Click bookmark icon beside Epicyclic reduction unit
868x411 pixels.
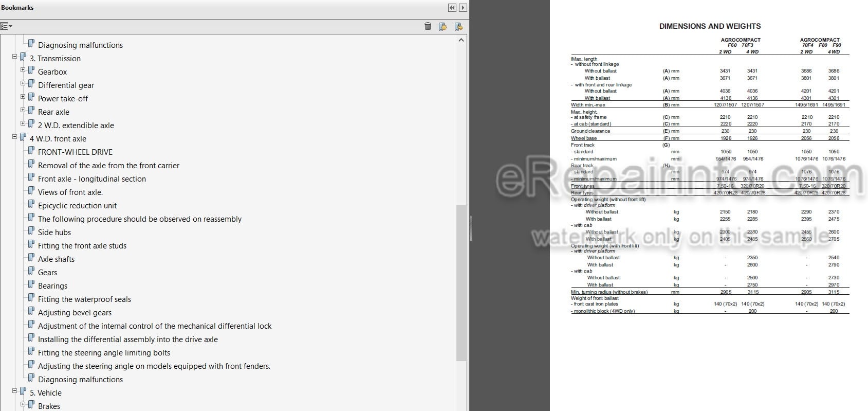31,204
